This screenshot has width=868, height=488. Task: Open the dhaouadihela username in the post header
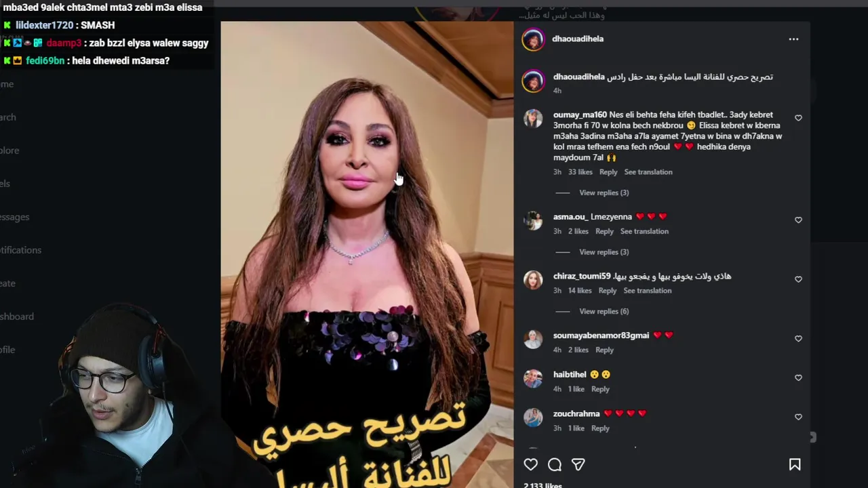pos(578,39)
